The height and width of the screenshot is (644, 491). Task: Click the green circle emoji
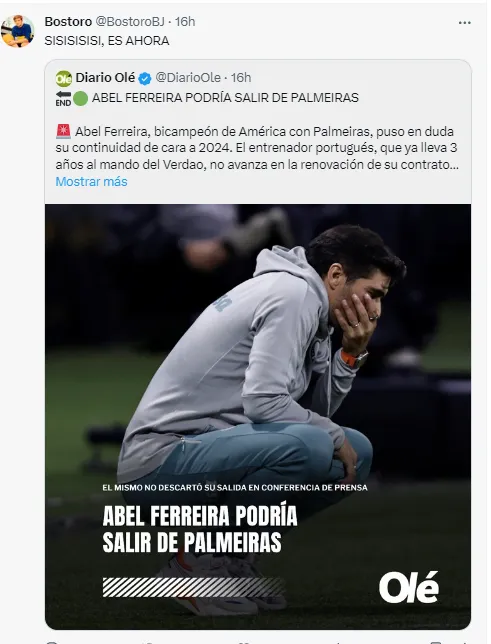click(81, 99)
